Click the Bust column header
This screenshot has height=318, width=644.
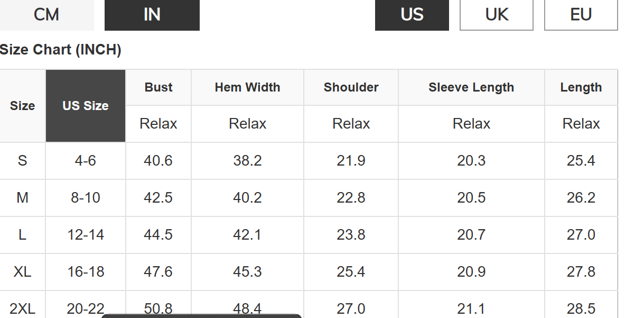coord(158,87)
